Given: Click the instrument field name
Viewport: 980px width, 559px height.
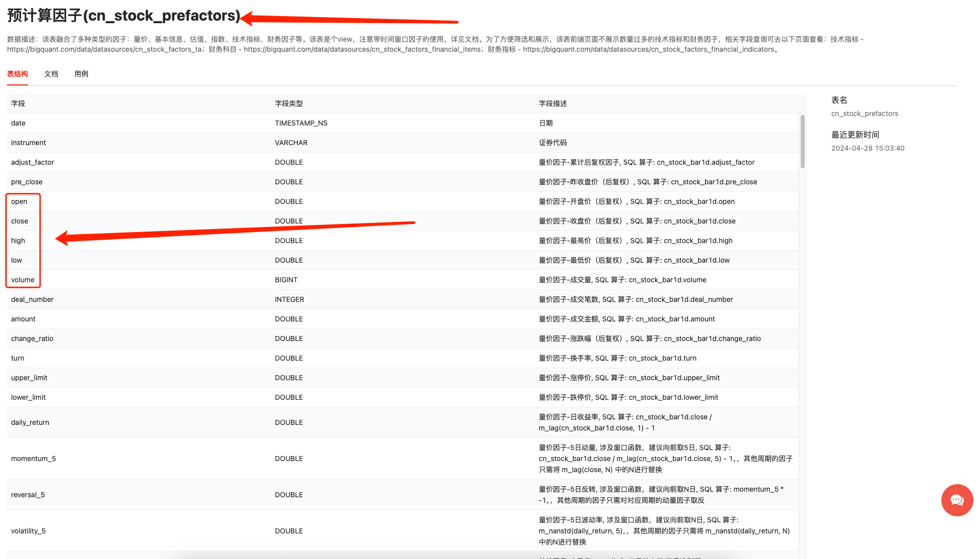Looking at the screenshot, I should [29, 143].
